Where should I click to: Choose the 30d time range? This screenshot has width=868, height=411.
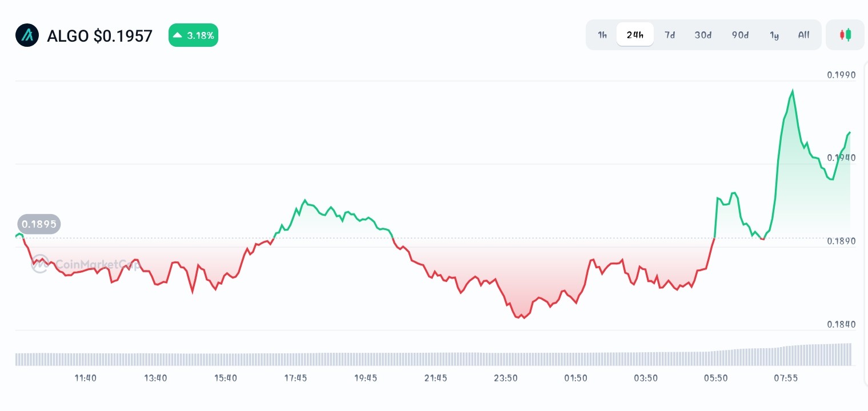(x=703, y=35)
